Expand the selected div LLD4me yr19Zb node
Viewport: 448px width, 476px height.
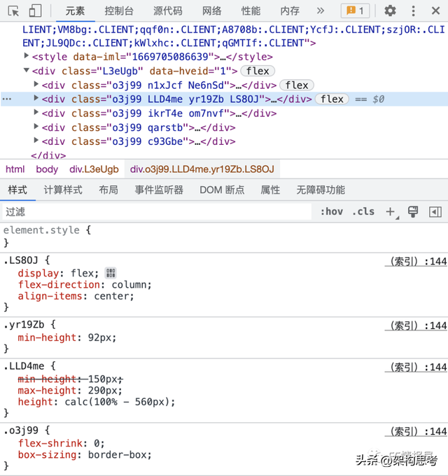pos(36,98)
